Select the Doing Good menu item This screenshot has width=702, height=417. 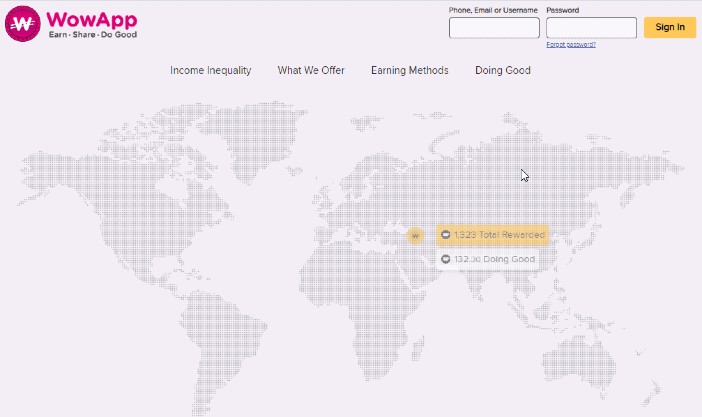(x=503, y=70)
